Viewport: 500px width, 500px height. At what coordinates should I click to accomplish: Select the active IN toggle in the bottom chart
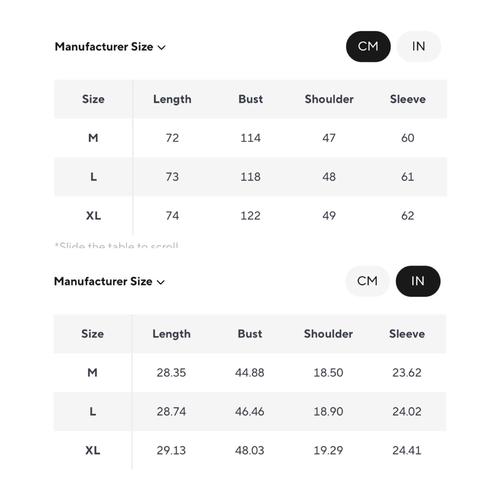[x=418, y=281]
